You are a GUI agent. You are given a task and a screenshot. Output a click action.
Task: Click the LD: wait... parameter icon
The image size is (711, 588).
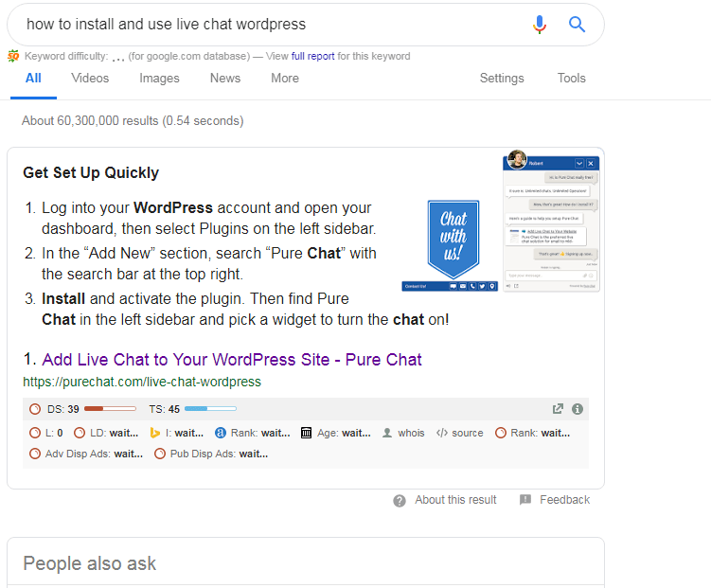pos(80,433)
